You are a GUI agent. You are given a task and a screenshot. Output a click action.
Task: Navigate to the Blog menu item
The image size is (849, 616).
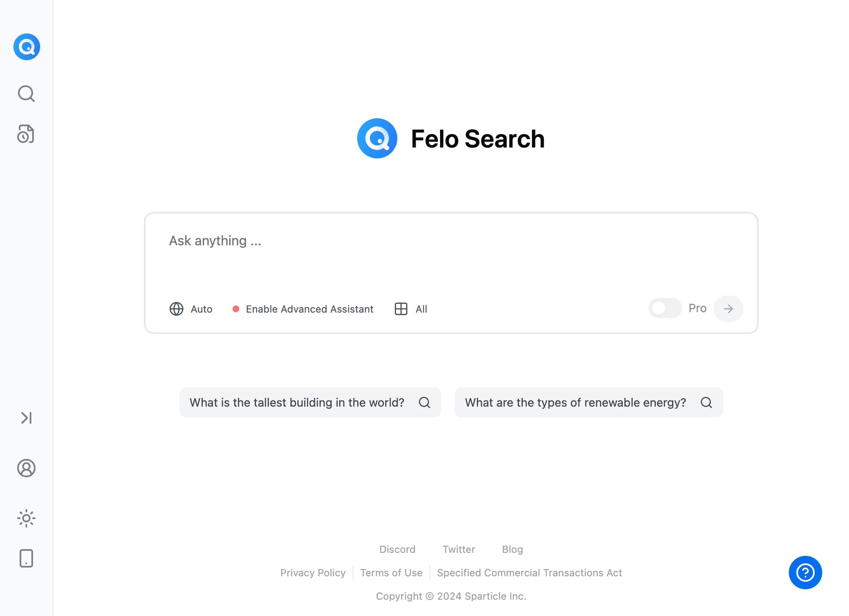coord(514,549)
